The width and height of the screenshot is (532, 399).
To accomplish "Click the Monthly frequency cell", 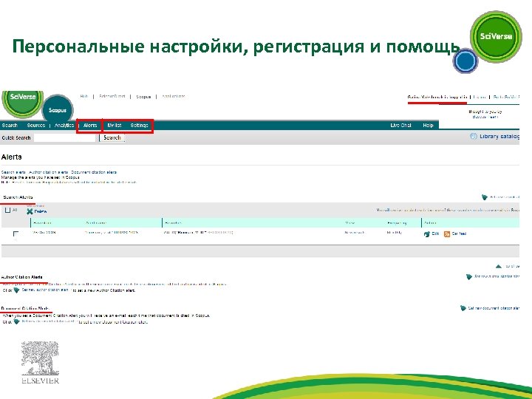I will 395,233.
